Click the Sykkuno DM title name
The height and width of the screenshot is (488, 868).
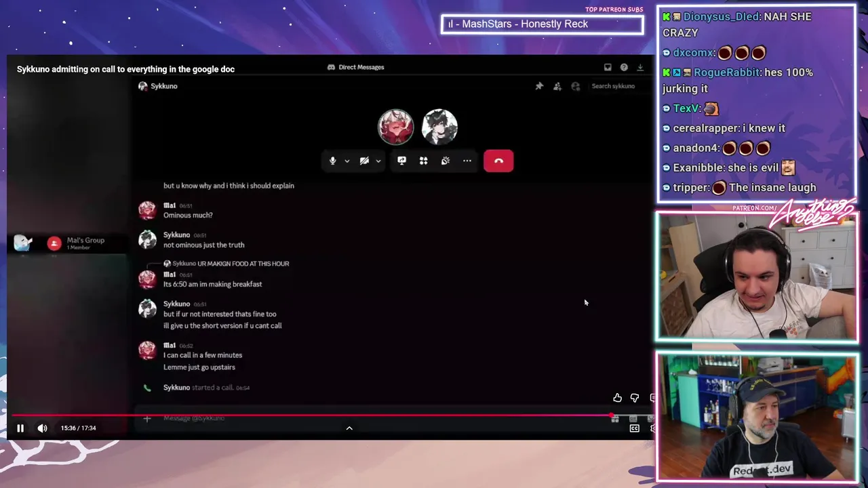(164, 86)
